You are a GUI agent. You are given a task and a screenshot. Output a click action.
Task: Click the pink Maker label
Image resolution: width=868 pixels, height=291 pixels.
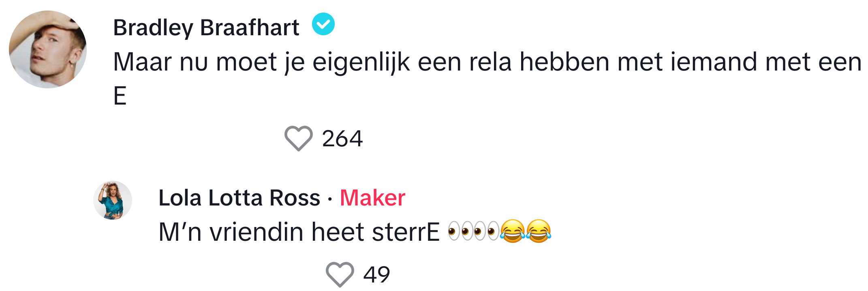coord(372,198)
